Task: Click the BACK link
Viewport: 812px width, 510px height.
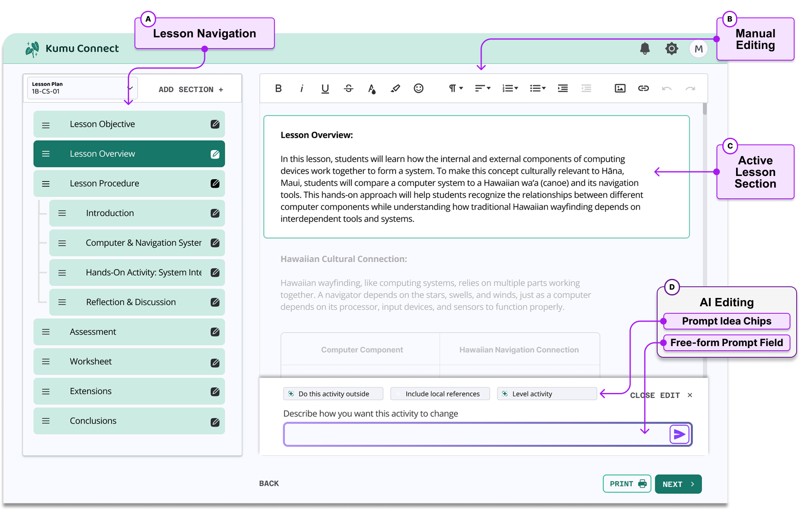Action: click(269, 483)
